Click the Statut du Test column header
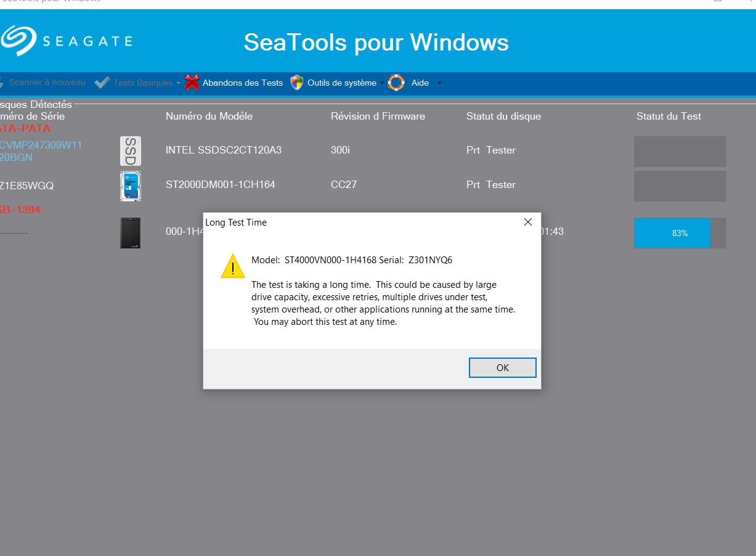Screen dimensions: 756x556 669,116
